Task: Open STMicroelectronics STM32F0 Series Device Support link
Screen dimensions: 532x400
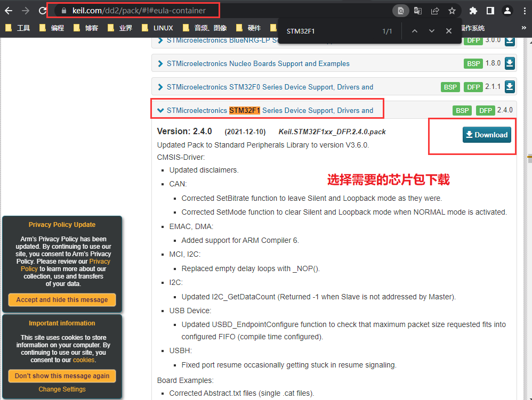Action: pyautogui.click(x=270, y=87)
